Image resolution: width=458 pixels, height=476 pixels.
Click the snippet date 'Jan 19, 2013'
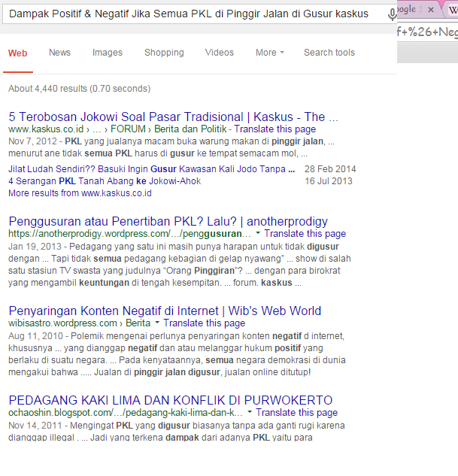pyautogui.click(x=35, y=247)
